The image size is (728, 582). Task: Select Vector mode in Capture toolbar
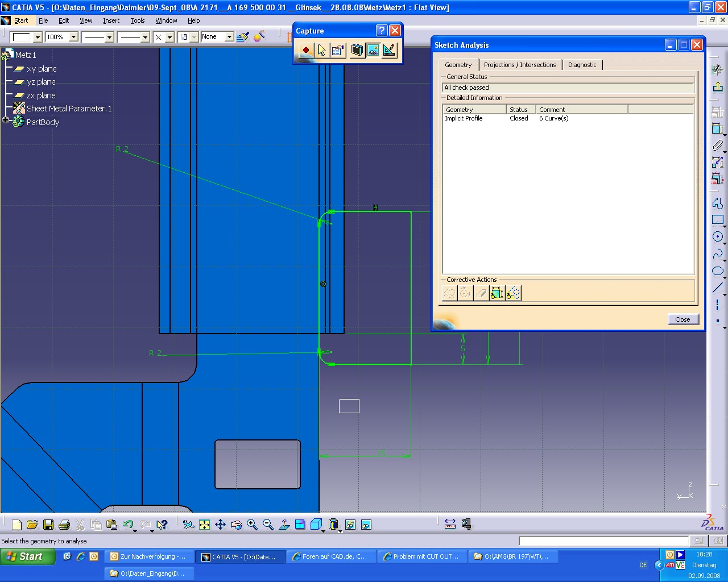389,51
